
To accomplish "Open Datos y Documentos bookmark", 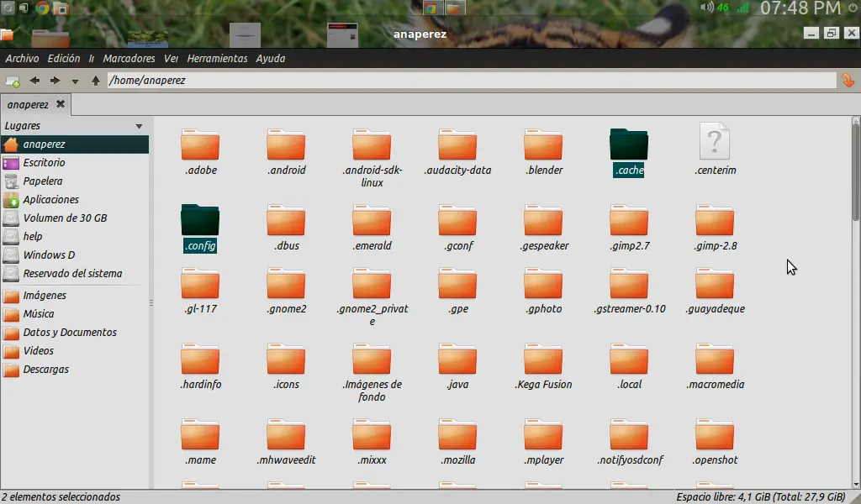I will point(75,333).
